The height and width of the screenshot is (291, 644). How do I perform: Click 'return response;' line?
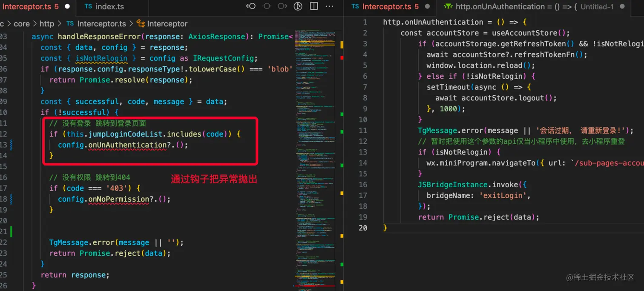pos(75,275)
